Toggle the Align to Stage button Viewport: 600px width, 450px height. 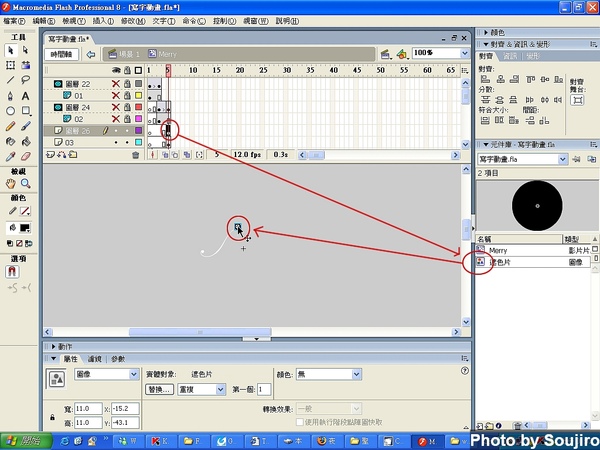point(577,101)
